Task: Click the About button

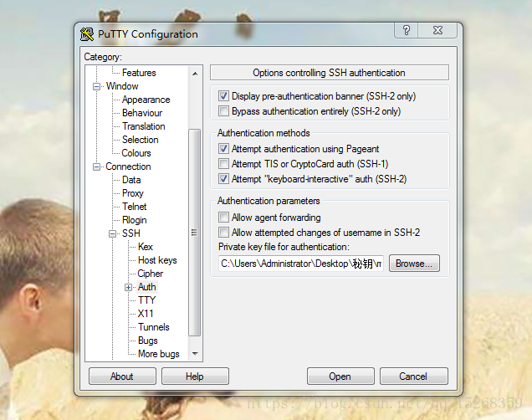Action: click(122, 376)
